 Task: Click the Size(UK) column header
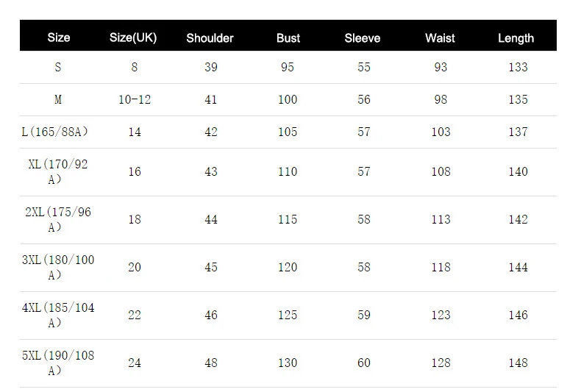click(x=133, y=38)
